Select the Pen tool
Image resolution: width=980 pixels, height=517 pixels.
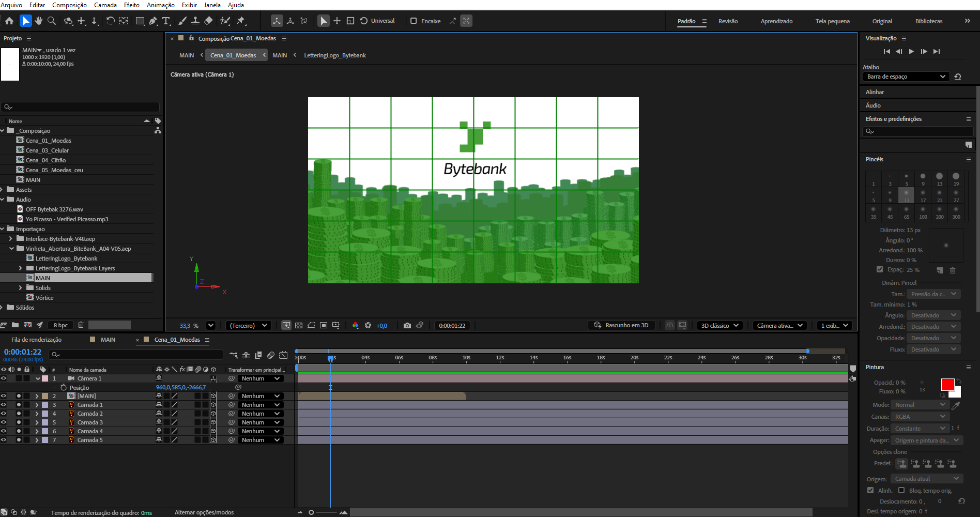[153, 21]
